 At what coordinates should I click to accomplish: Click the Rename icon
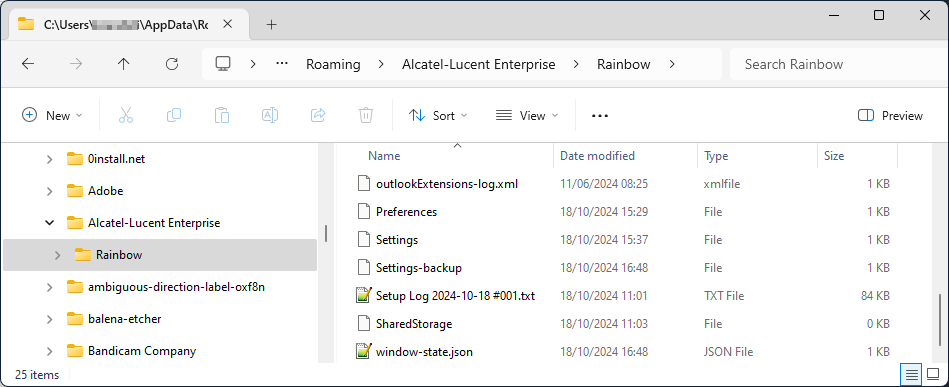(270, 115)
